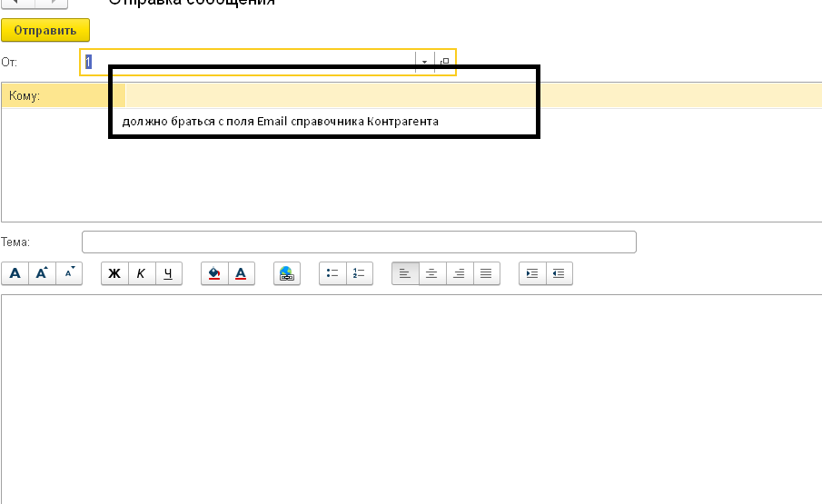Apply numbered list formatting

[360, 273]
